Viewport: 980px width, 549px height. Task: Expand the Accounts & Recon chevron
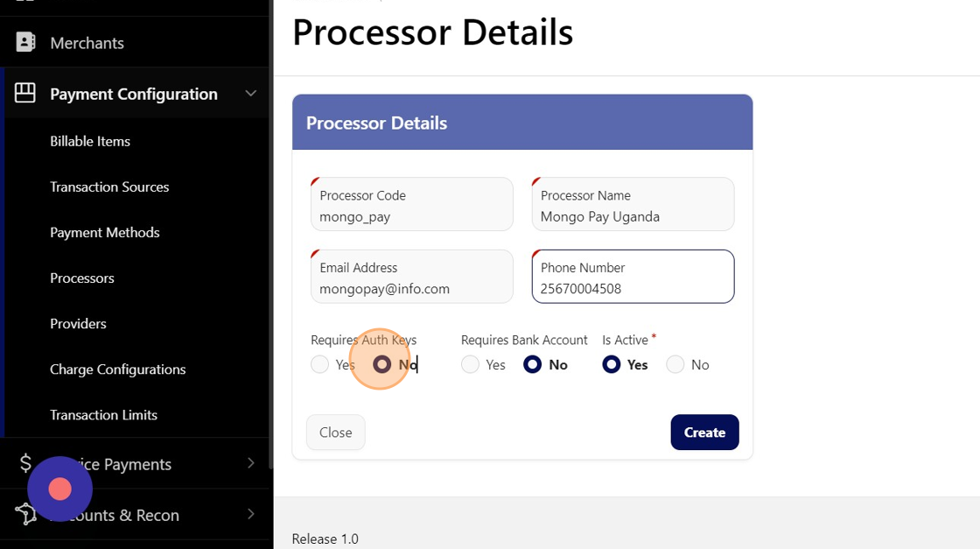pos(251,514)
